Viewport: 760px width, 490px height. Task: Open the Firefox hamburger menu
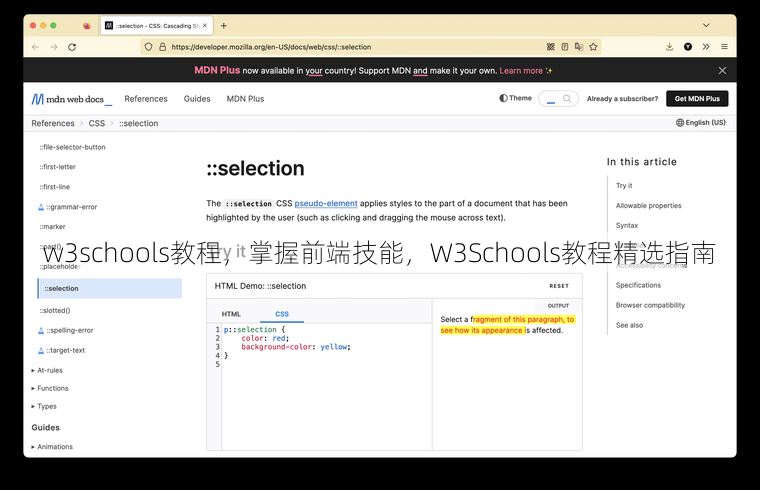[x=724, y=47]
